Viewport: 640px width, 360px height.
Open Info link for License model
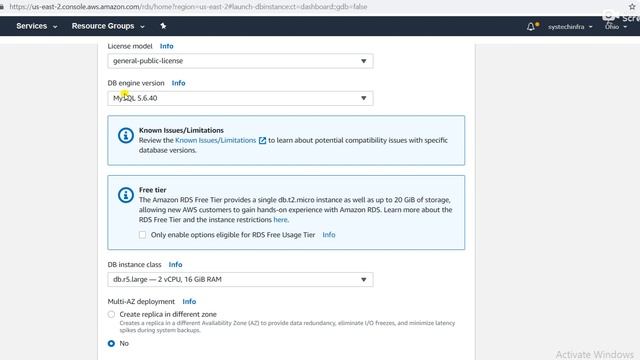[167, 46]
